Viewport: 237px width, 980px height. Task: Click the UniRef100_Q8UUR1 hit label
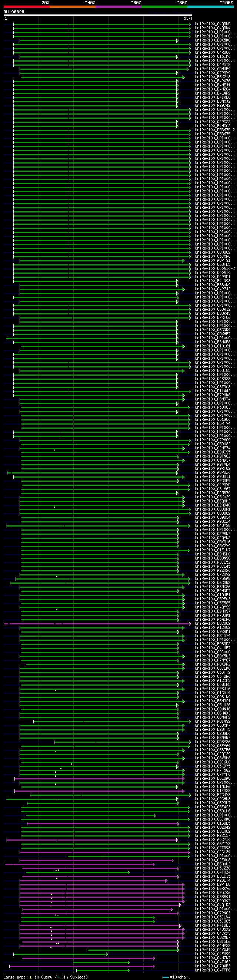point(213,509)
